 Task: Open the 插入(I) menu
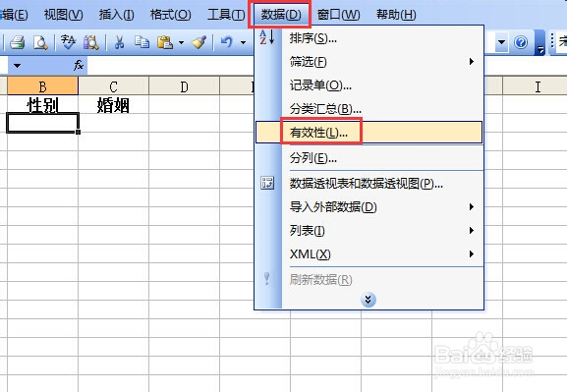116,15
